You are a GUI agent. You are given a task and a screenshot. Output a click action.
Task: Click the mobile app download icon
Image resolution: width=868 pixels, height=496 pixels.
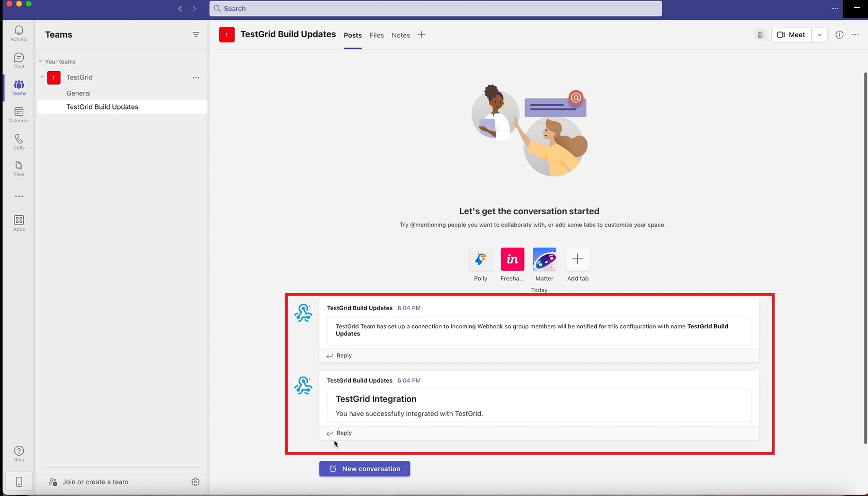click(x=19, y=482)
